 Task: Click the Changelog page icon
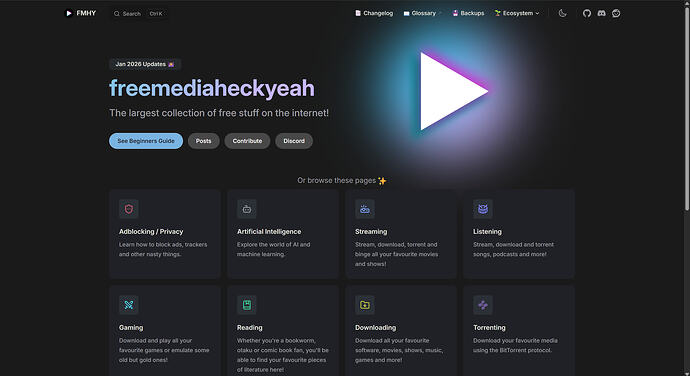[x=358, y=13]
